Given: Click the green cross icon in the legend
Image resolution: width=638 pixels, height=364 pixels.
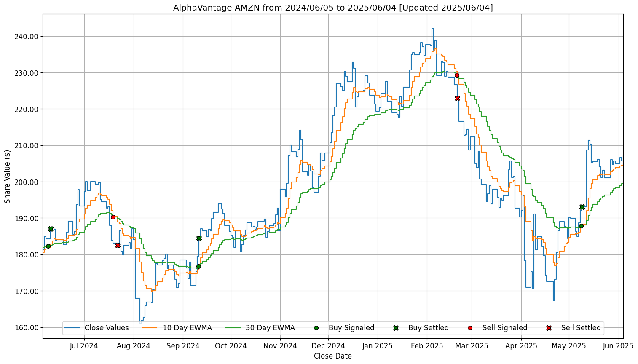Looking at the screenshot, I should coord(396,328).
